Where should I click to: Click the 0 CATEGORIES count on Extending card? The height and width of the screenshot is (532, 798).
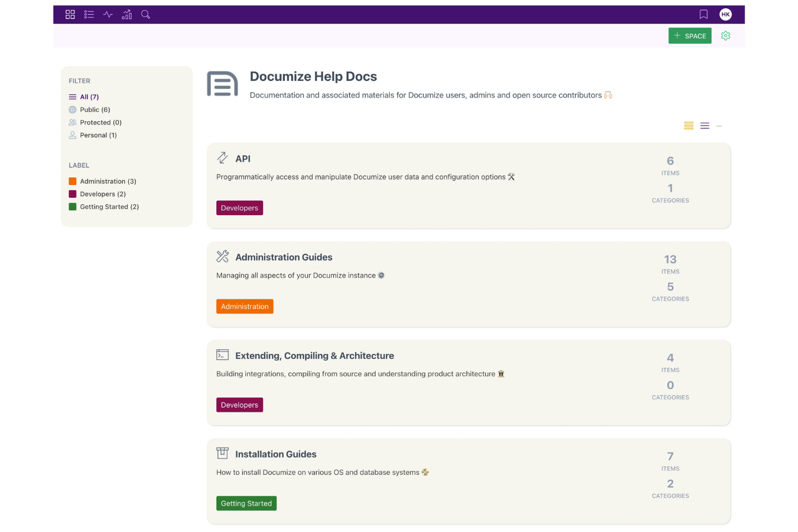(x=670, y=391)
